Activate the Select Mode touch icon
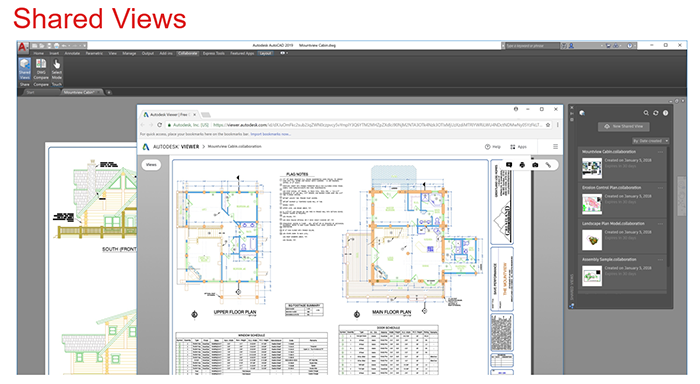This screenshot has width=700, height=384. click(x=57, y=68)
